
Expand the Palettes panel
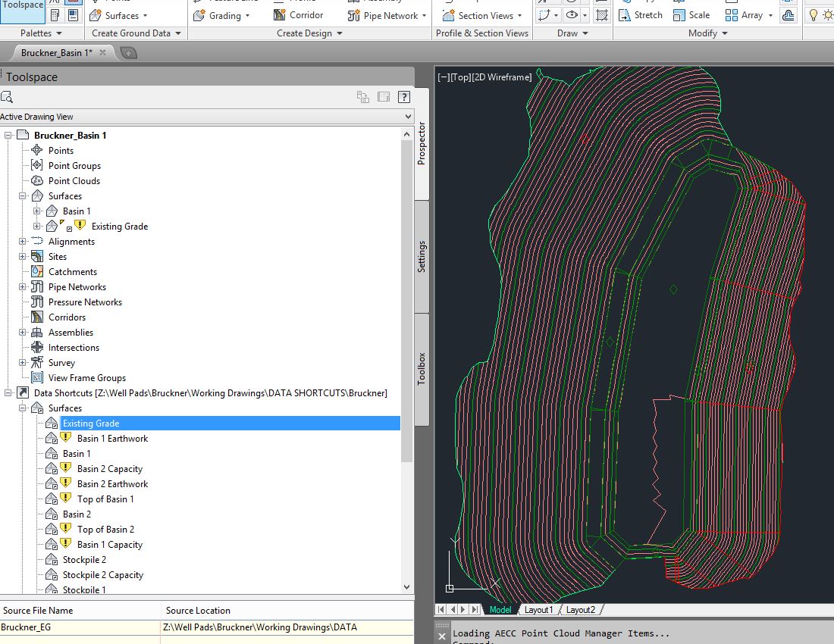(x=41, y=33)
